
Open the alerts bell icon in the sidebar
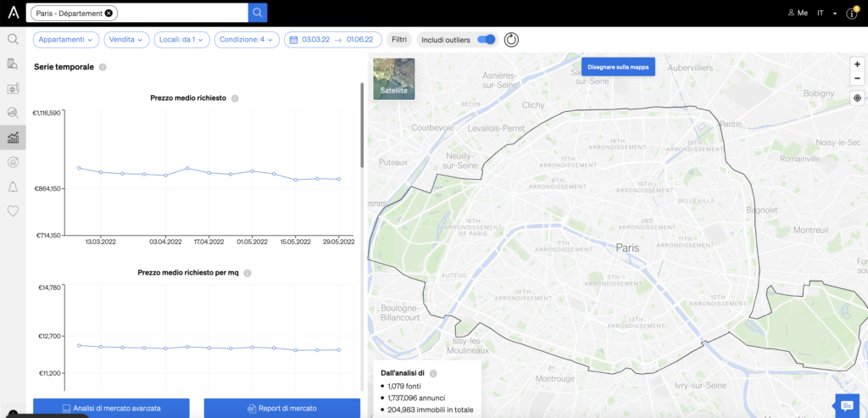[13, 187]
